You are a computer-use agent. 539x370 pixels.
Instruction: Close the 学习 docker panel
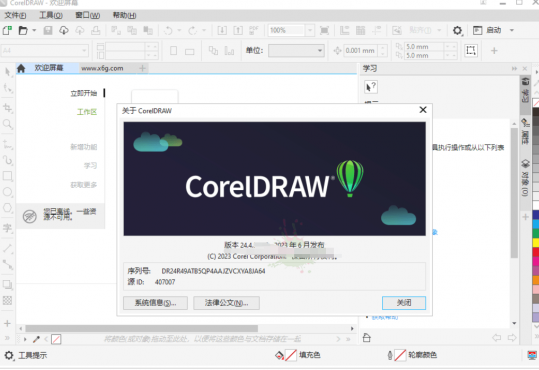[x=525, y=68]
